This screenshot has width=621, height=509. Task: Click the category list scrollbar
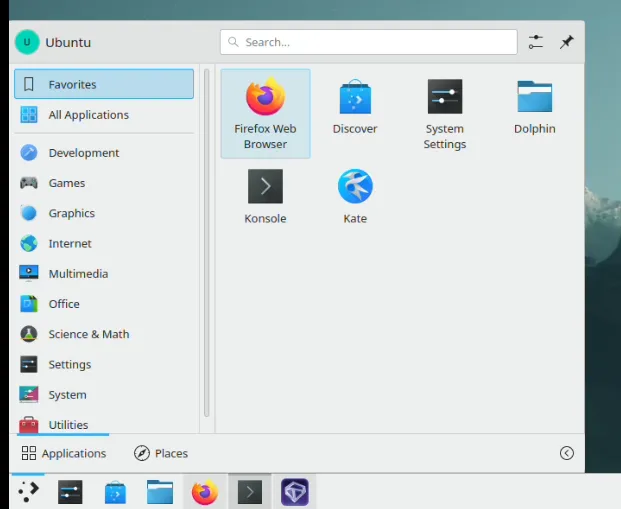(206, 242)
